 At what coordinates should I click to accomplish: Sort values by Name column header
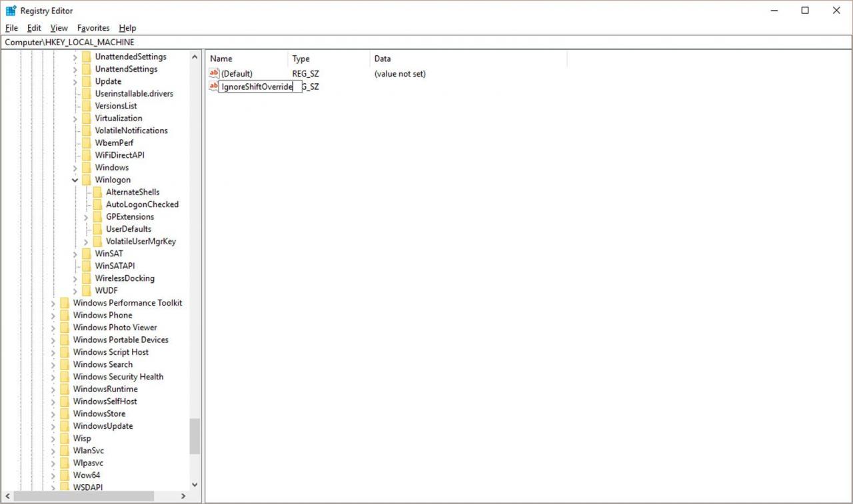[247, 59]
